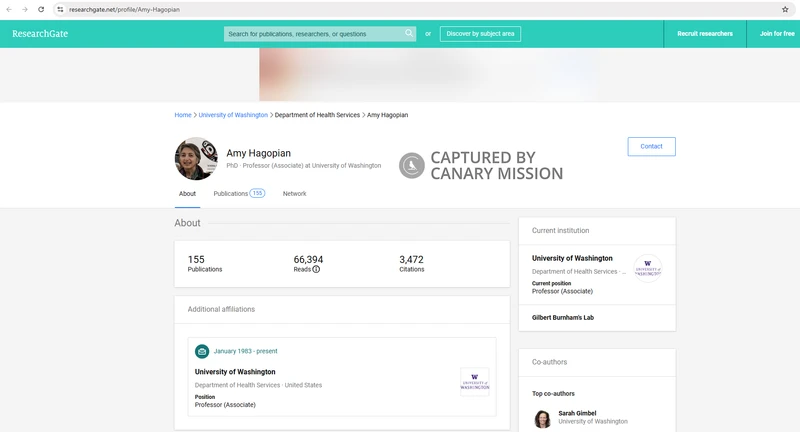Switch to the Publications tab
The width and height of the screenshot is (800, 432).
click(239, 194)
